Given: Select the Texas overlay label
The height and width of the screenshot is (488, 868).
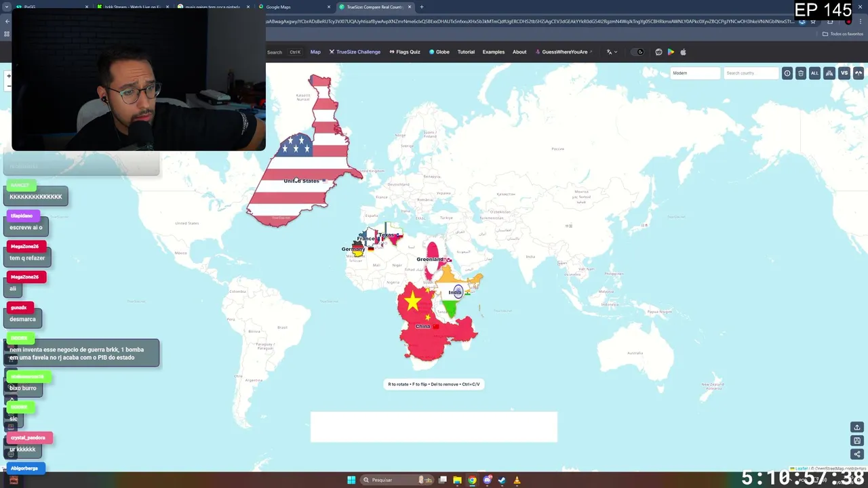Looking at the screenshot, I should pos(386,235).
